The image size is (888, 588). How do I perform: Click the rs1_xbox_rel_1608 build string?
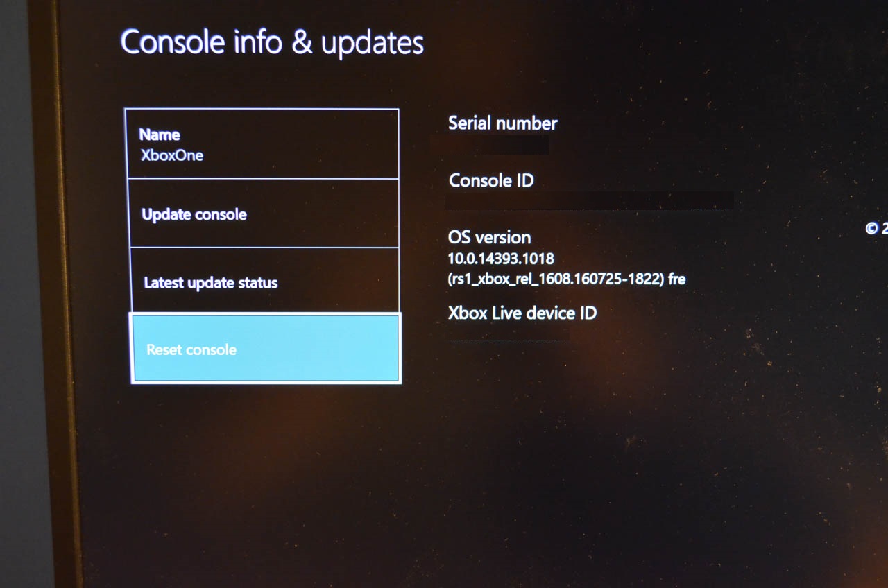pos(567,279)
